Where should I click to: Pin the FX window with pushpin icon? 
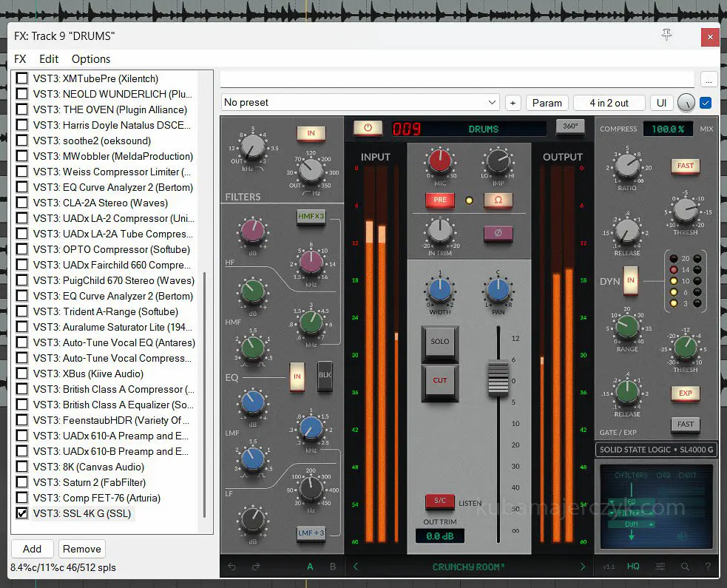(666, 36)
